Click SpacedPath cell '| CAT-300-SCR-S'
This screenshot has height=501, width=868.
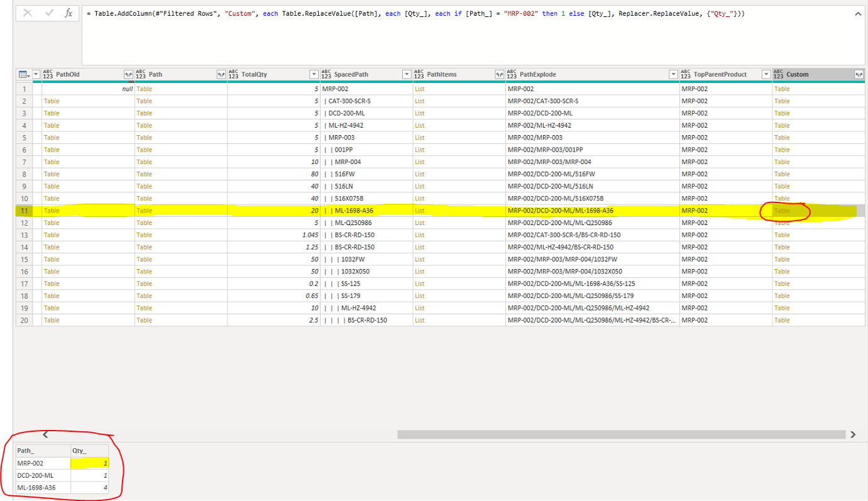(366, 101)
